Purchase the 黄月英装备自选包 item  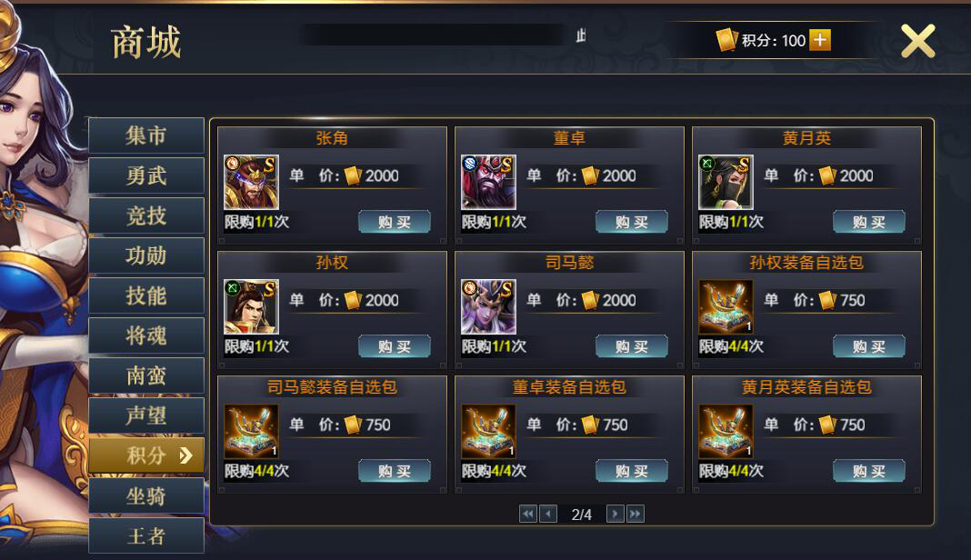869,471
